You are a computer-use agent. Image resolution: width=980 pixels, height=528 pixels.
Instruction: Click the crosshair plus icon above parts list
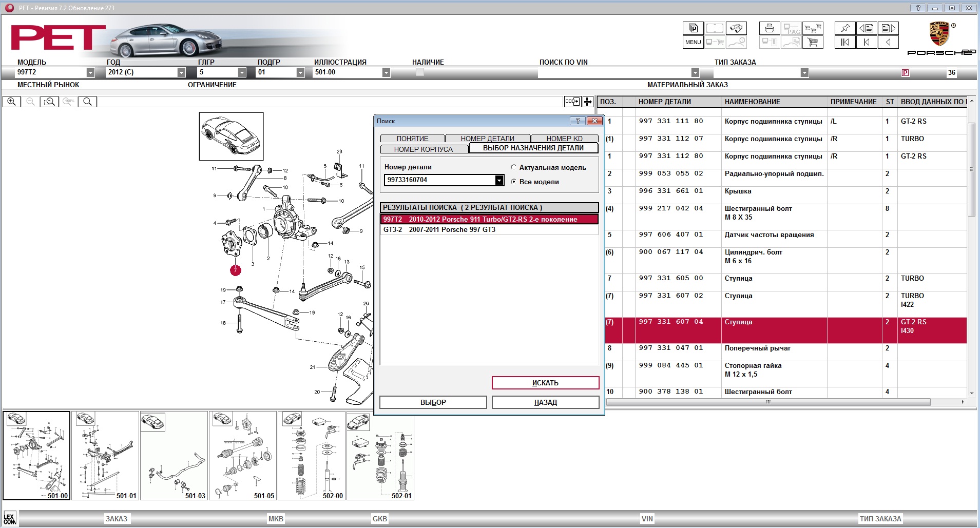click(x=588, y=102)
